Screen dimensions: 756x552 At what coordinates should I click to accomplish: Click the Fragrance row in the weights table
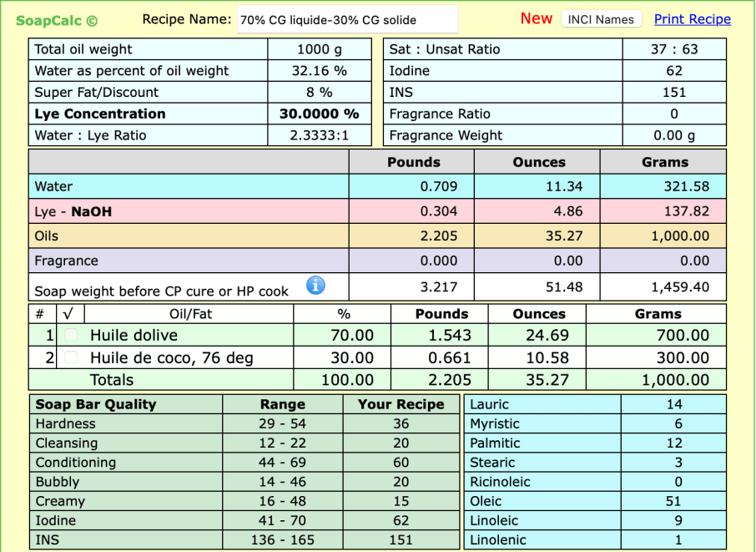pyautogui.click(x=67, y=261)
